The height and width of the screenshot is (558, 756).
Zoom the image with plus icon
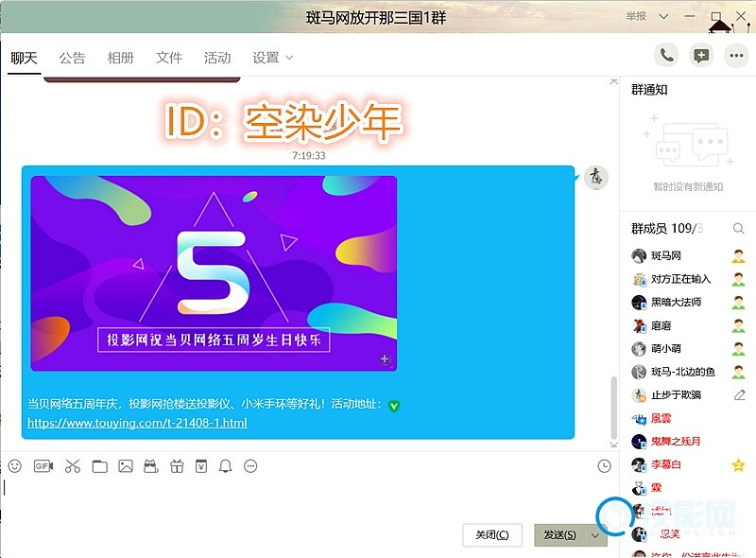(x=385, y=359)
